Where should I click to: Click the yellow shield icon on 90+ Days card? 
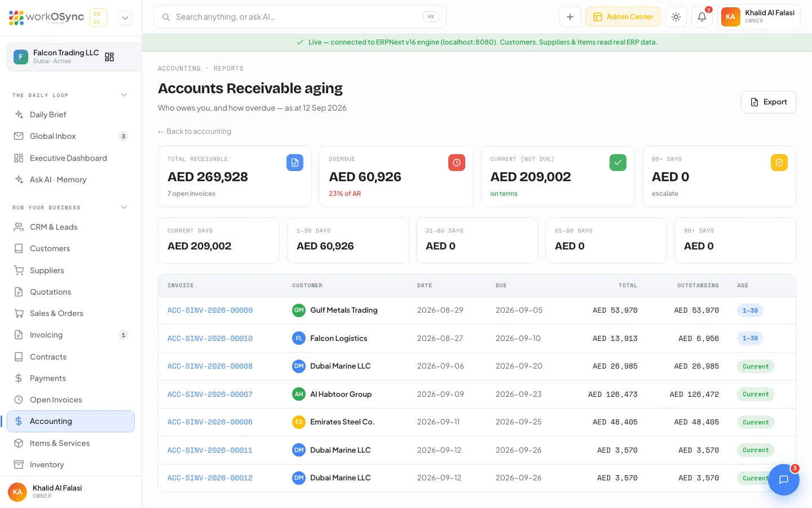[x=779, y=163]
